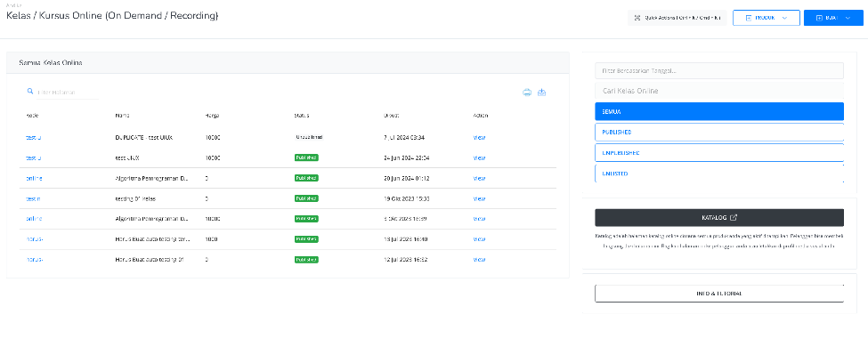Open the online code link dated 20 Jun 2024
Image resolution: width=868 pixels, height=347 pixels.
pyautogui.click(x=34, y=178)
